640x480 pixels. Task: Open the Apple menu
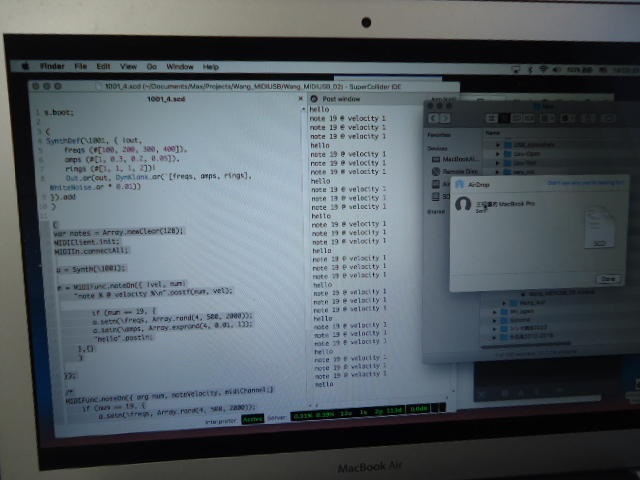[x=25, y=66]
